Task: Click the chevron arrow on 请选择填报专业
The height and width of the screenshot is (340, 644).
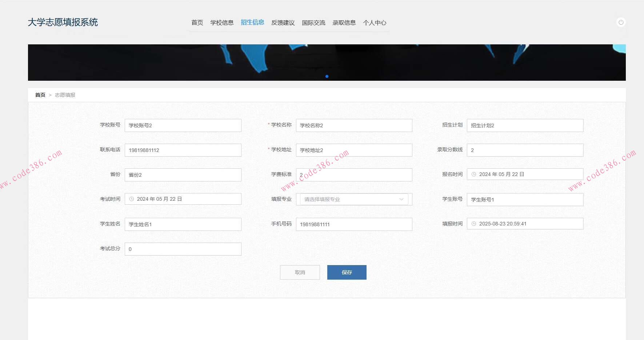Action: [x=401, y=199]
